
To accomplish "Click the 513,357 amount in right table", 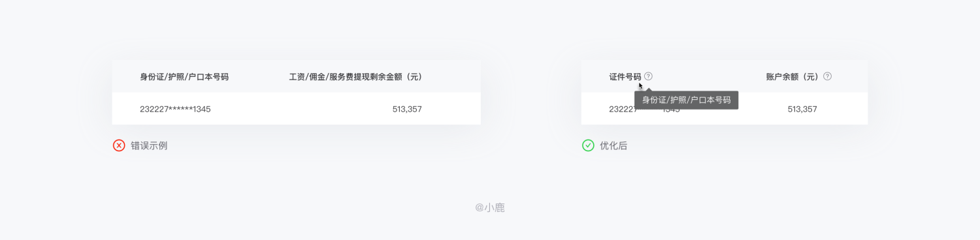I will pyautogui.click(x=802, y=109).
